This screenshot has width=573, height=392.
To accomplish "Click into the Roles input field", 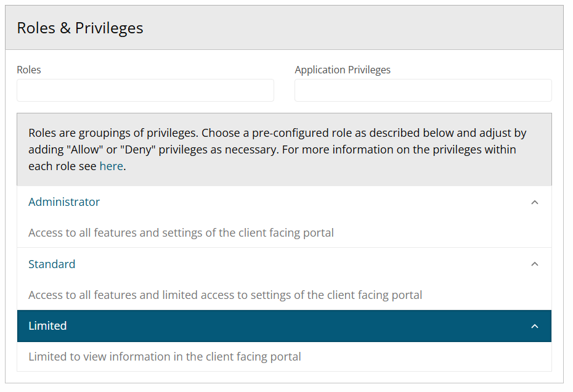I will click(145, 91).
